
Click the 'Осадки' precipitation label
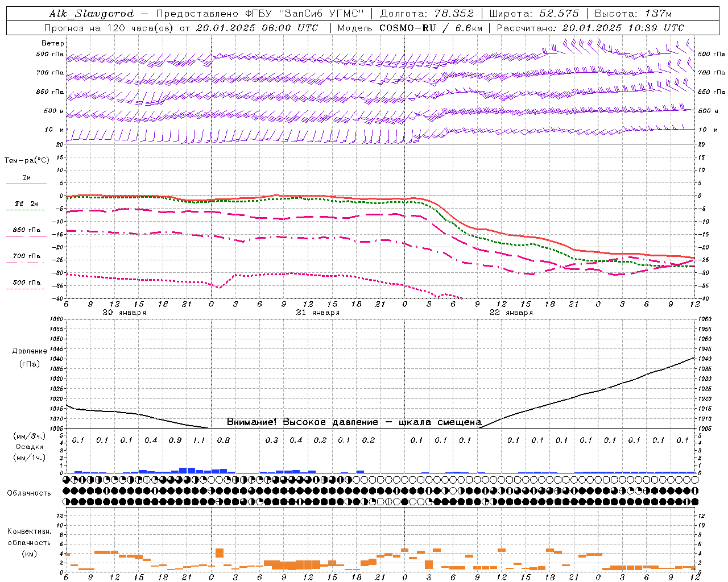[x=30, y=447]
